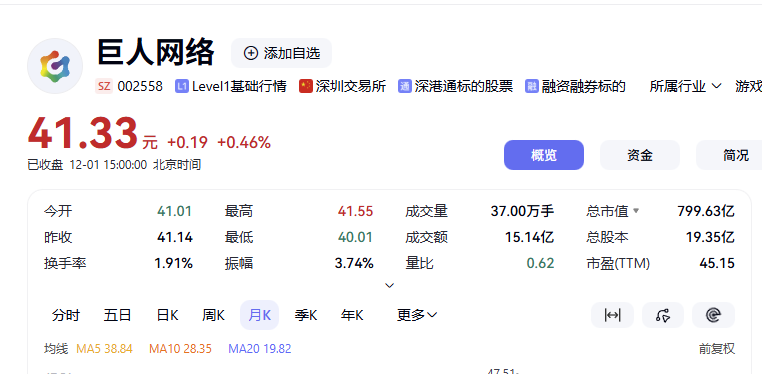This screenshot has height=374, width=762.
Task: Click the MA5 38.84 indicator
Action: pos(104,349)
